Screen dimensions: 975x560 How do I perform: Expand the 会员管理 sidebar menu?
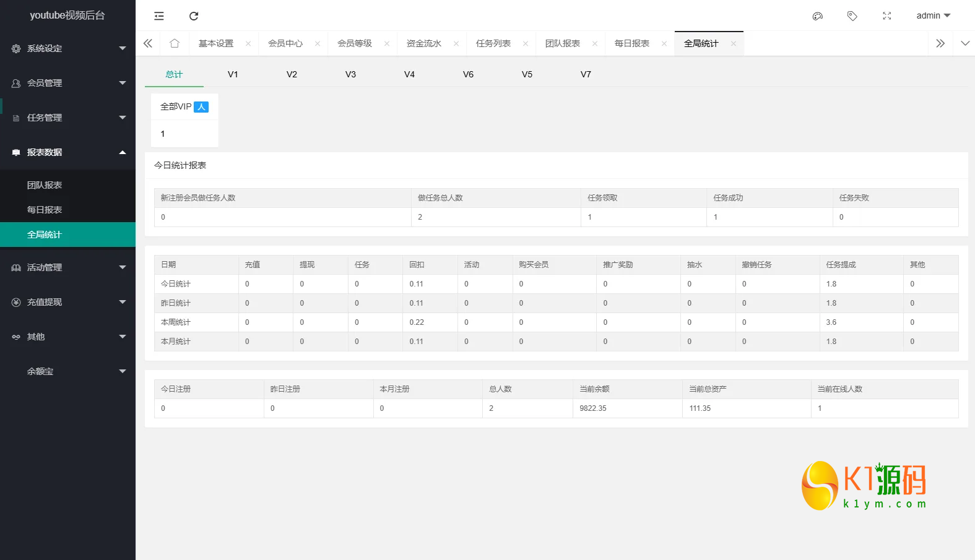pyautogui.click(x=67, y=83)
